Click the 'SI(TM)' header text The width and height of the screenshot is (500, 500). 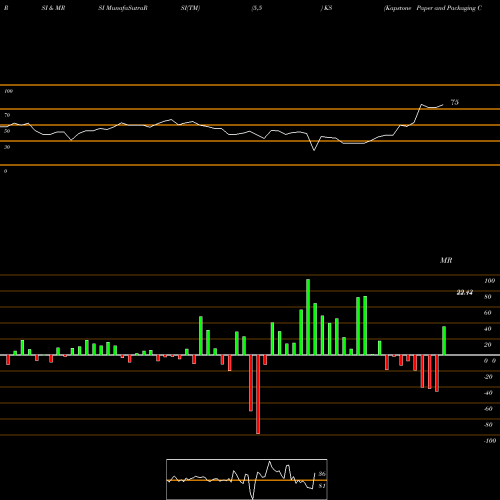190,8
